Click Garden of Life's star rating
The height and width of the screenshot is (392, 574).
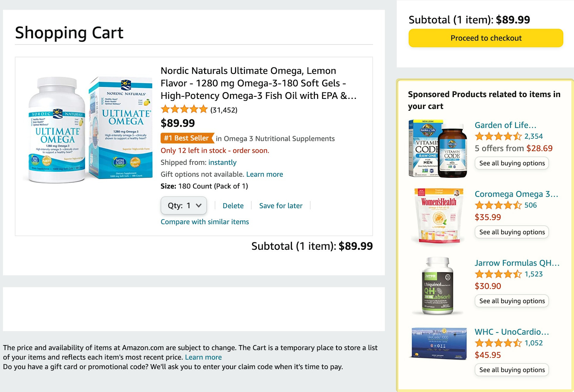[x=499, y=137]
